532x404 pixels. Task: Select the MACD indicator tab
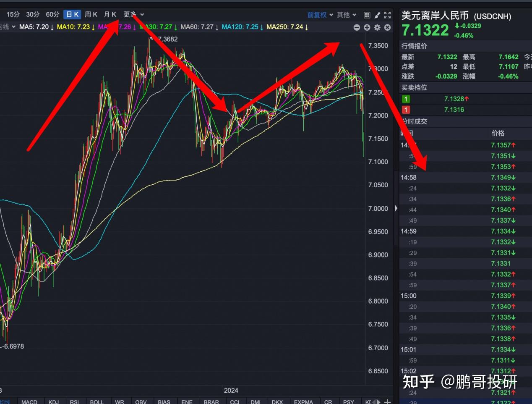30,401
